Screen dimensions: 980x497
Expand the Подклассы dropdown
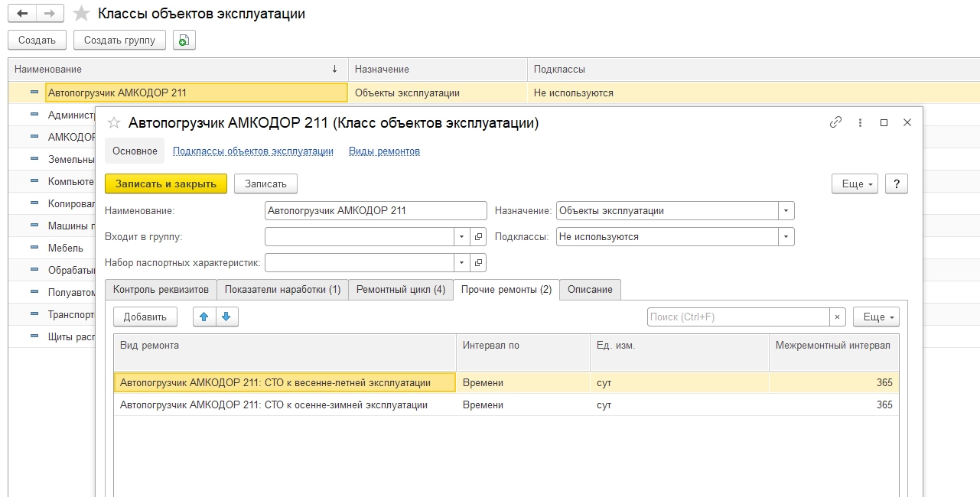[x=786, y=237]
